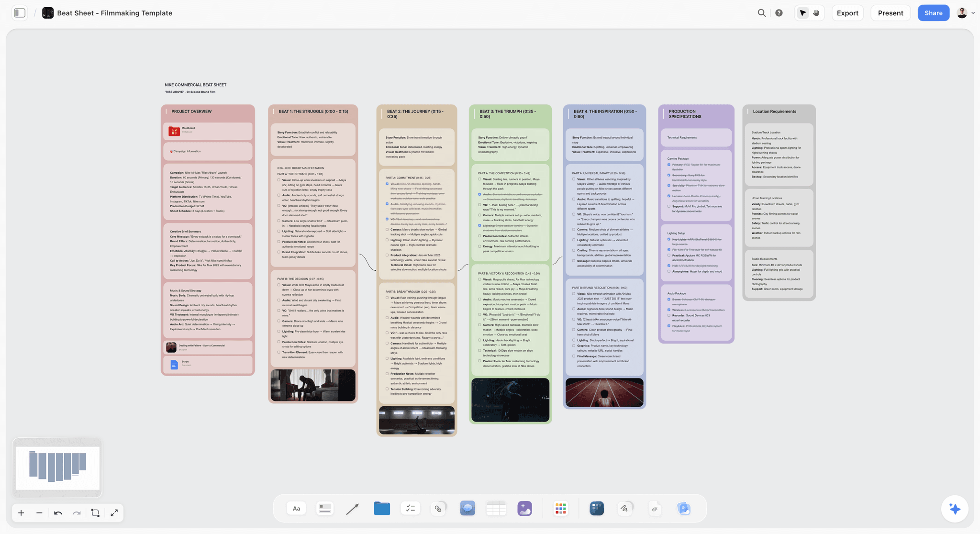The width and height of the screenshot is (980, 534).
Task: Select the pointer cursor tool
Action: tap(803, 13)
